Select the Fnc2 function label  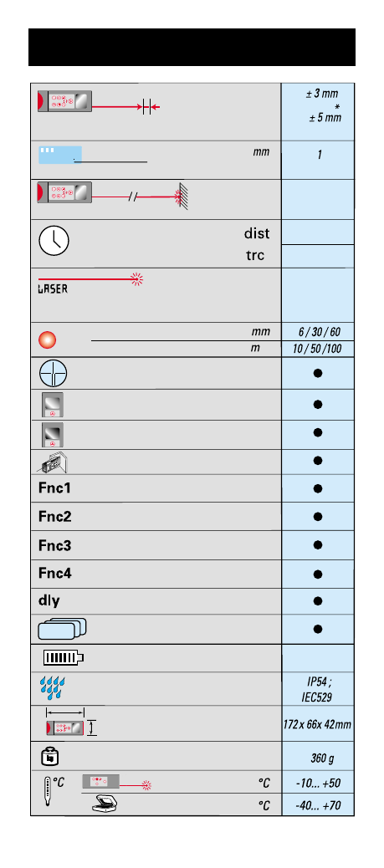tap(55, 517)
